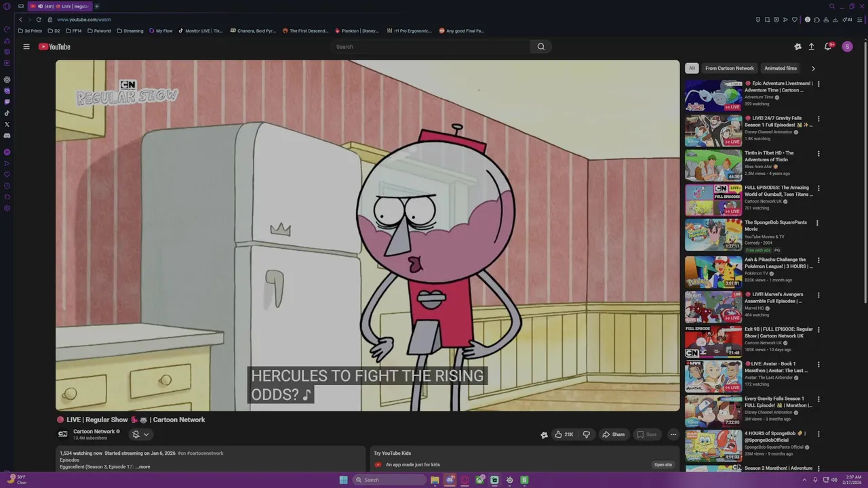Open the Streaming bookmarks folder
The image size is (868, 488).
[x=130, y=30]
